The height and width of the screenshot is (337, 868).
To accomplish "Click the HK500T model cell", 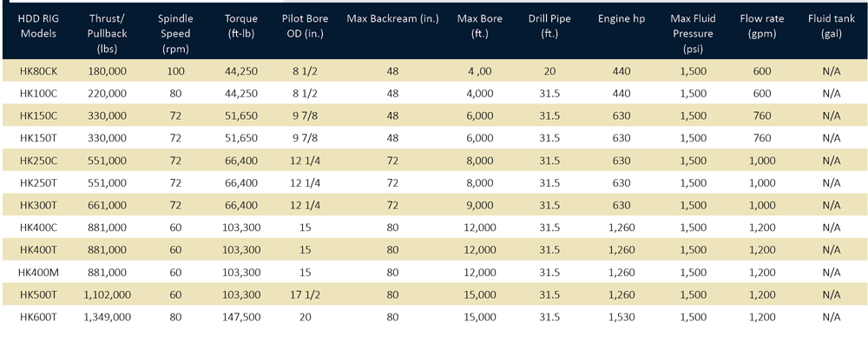I will (38, 294).
